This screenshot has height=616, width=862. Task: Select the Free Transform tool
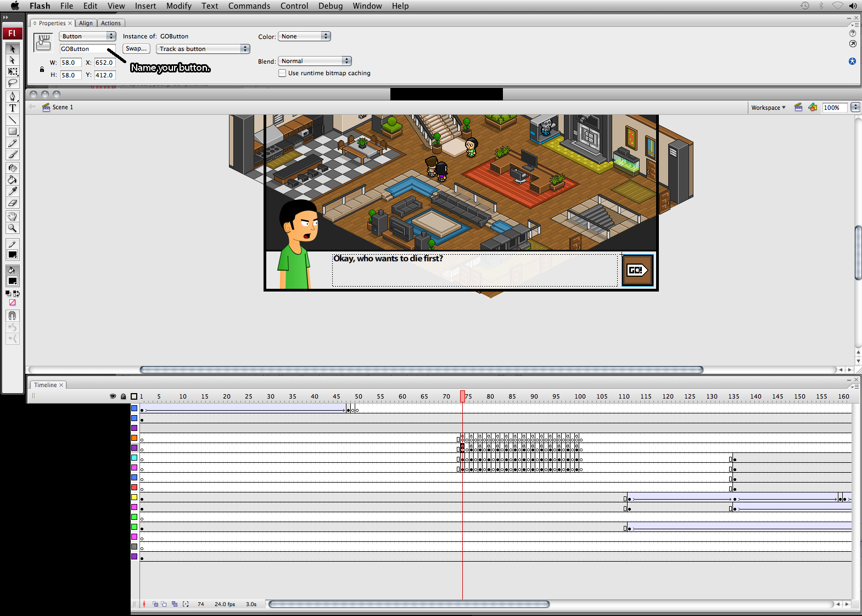pyautogui.click(x=13, y=71)
